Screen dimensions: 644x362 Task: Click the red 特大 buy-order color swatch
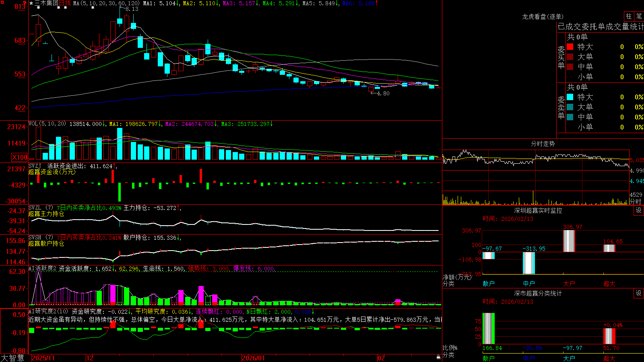click(570, 47)
